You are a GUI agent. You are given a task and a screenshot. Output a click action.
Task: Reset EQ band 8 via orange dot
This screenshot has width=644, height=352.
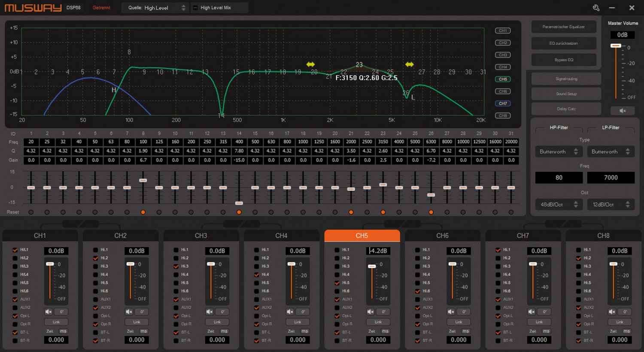pyautogui.click(x=143, y=212)
